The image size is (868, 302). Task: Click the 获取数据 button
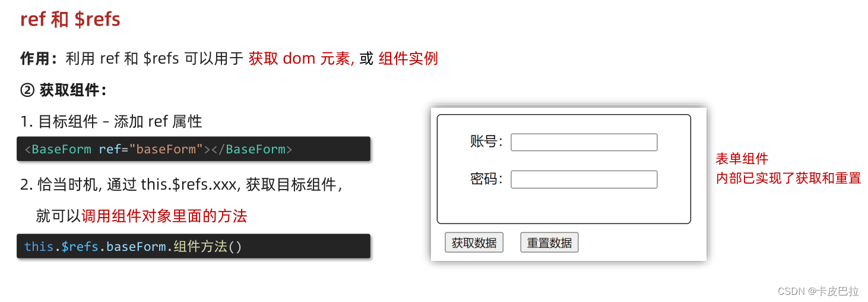[474, 243]
